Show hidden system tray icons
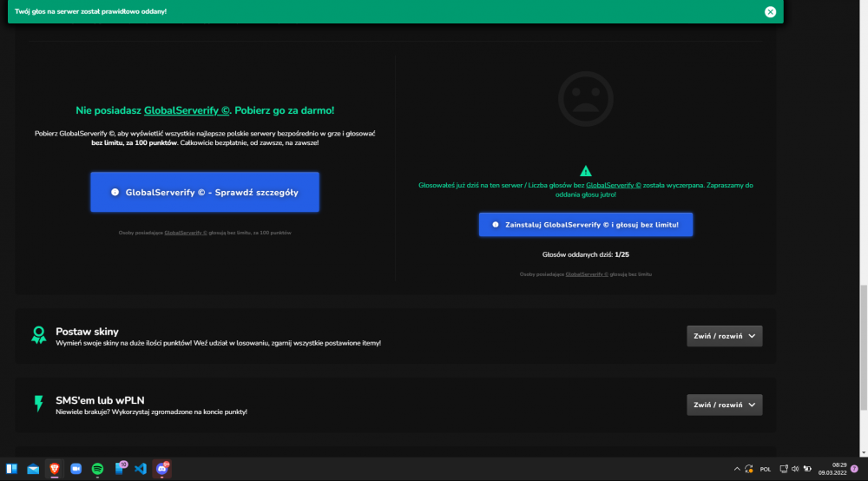The image size is (868, 481). click(737, 469)
